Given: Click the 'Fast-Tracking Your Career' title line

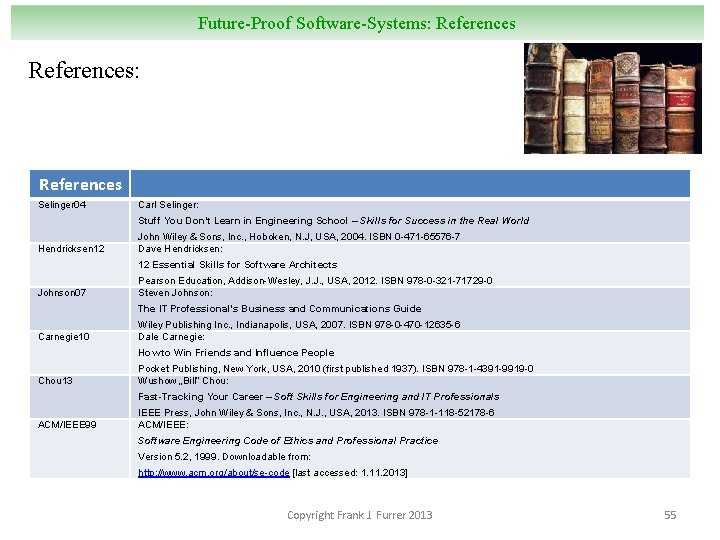Looking at the screenshot, I should click(x=319, y=397).
